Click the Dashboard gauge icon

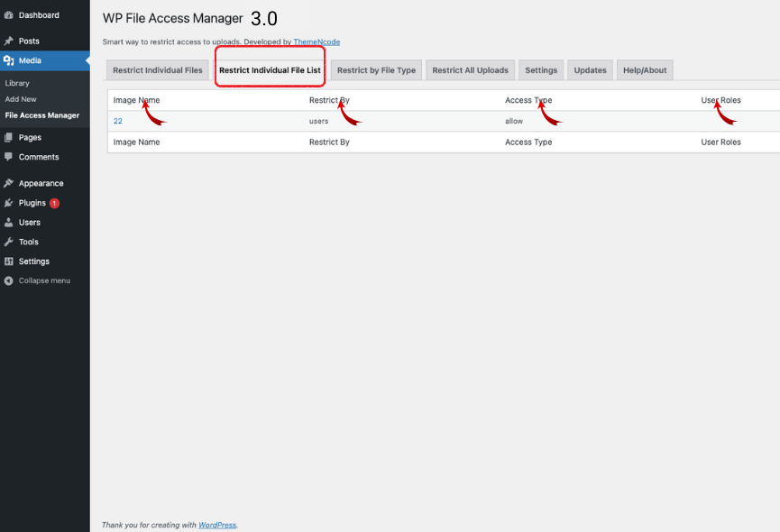coord(8,15)
